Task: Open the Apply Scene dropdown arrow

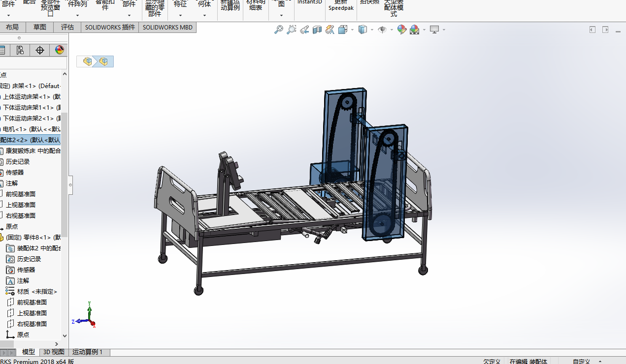Action: pos(423,30)
